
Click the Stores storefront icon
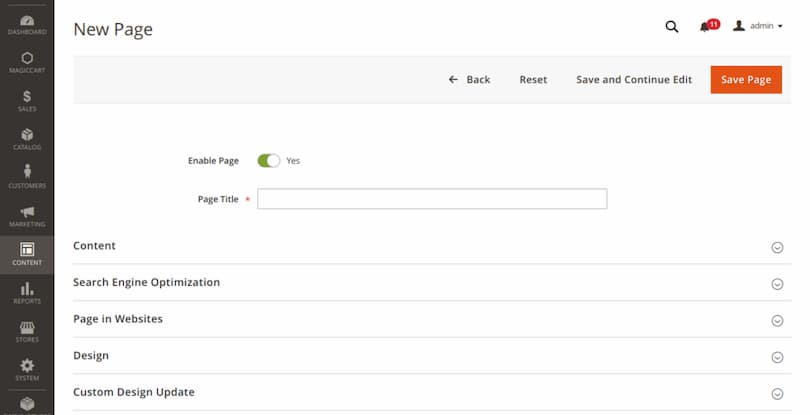tap(27, 331)
